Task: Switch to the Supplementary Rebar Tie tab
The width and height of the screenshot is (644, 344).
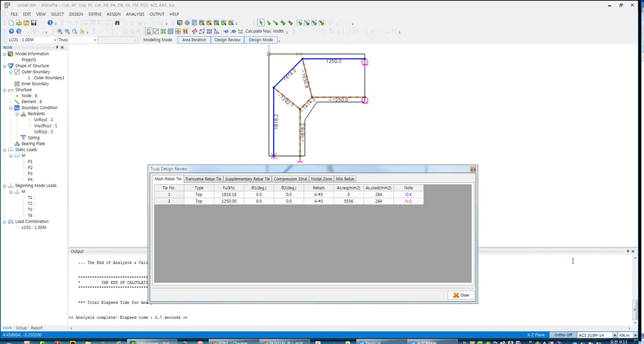Action: (248, 179)
